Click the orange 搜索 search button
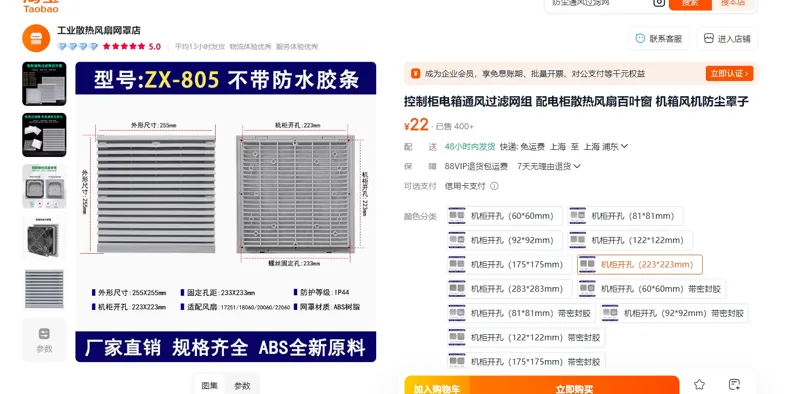This screenshot has width=800, height=394. point(690,4)
